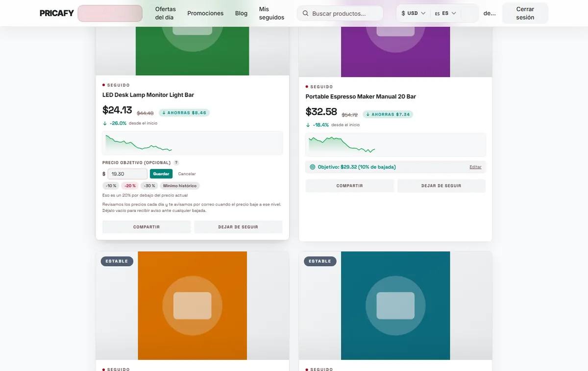588x371 pixels.
Task: Select the -30 % target preset
Action: (x=149, y=185)
